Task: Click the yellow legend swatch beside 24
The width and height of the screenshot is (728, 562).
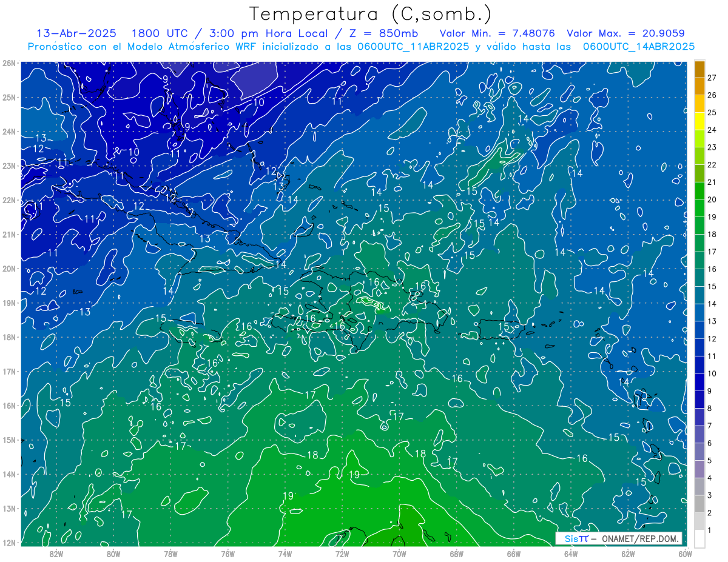Action: (x=699, y=121)
